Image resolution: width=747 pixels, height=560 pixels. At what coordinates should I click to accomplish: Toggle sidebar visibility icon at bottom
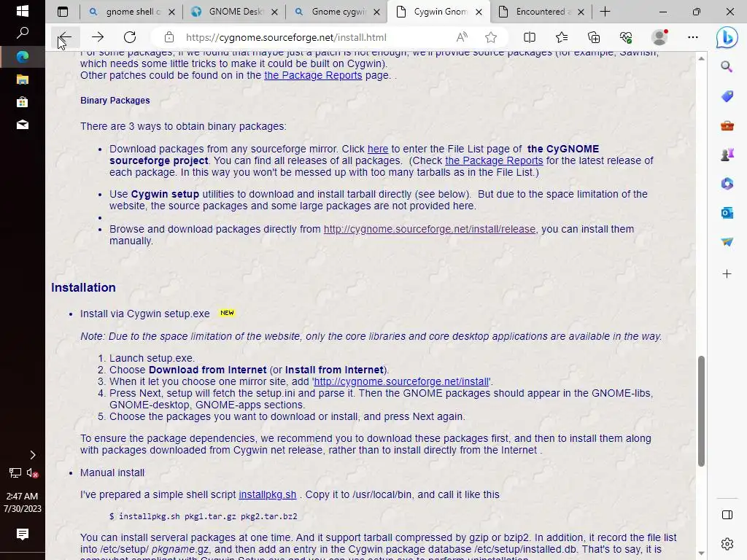point(727,515)
